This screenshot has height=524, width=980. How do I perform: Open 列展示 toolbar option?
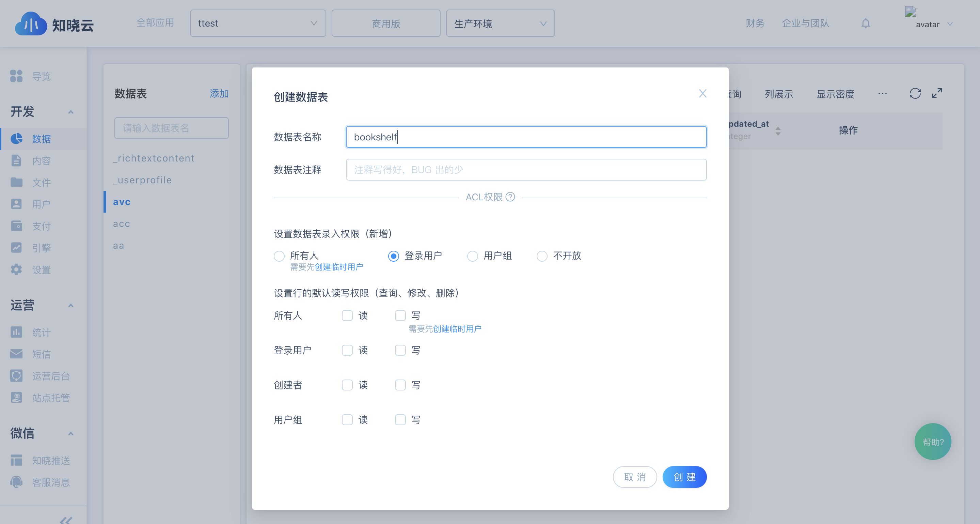pyautogui.click(x=779, y=94)
